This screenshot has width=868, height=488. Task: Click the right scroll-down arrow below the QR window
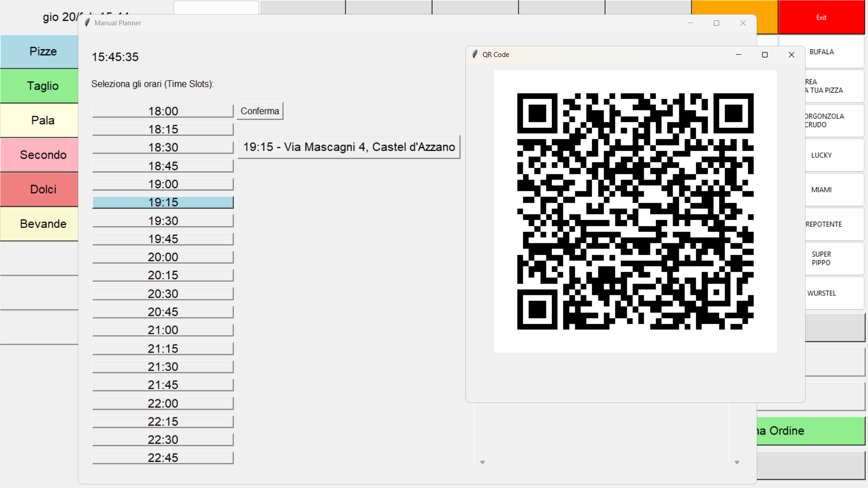tap(737, 462)
